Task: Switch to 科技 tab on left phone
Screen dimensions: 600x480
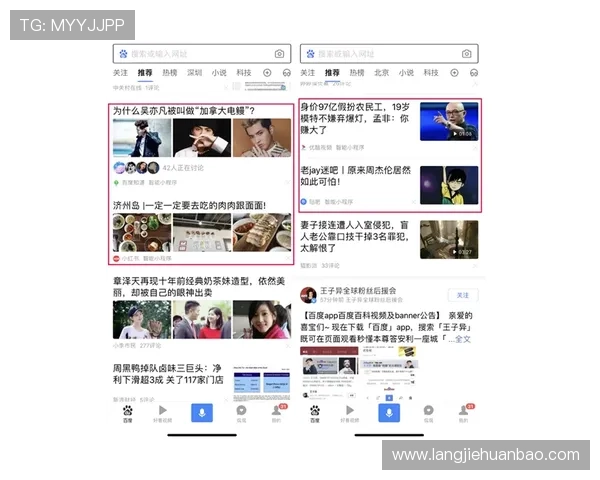Action: click(244, 73)
